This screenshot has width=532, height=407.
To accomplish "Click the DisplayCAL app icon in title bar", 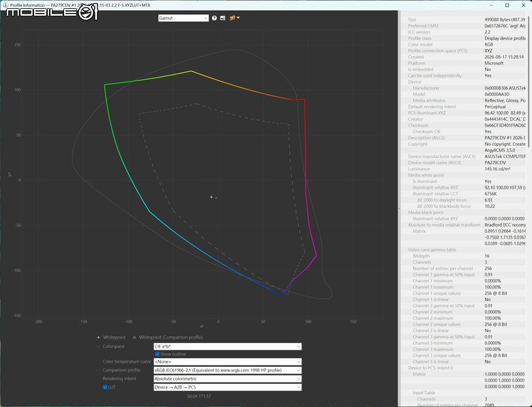I will click(x=5, y=5).
